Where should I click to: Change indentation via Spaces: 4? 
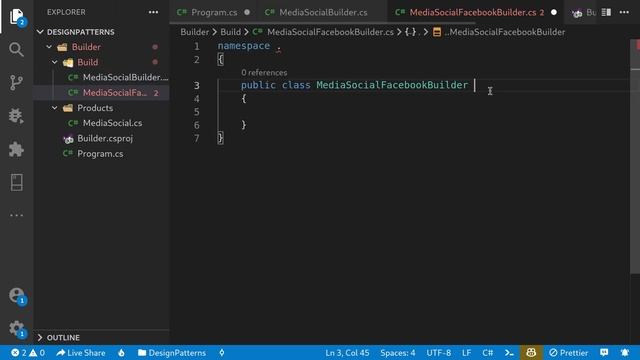click(x=398, y=353)
